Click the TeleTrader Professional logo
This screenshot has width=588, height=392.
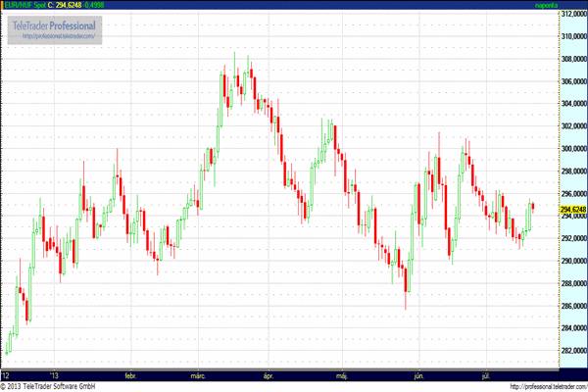(56, 24)
